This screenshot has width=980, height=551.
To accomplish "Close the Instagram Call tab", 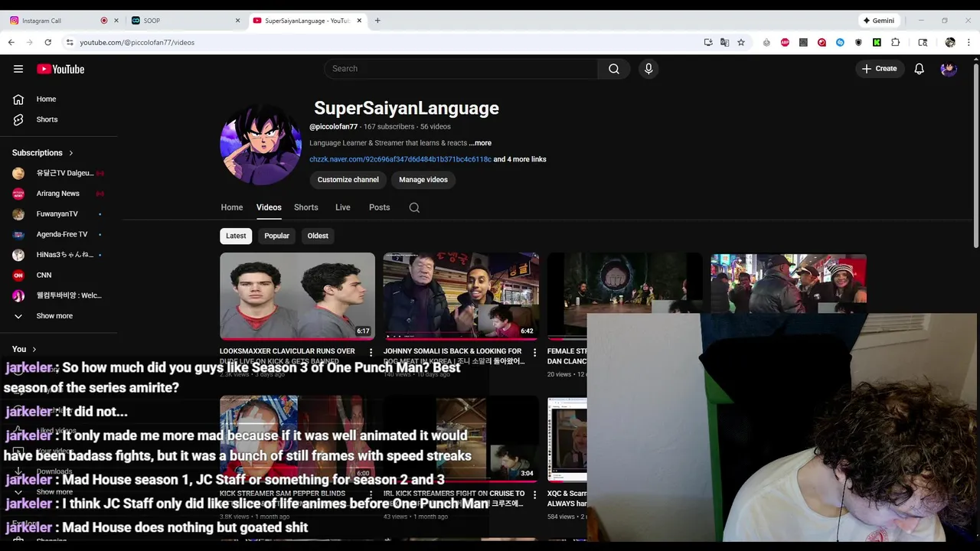I will [117, 21].
